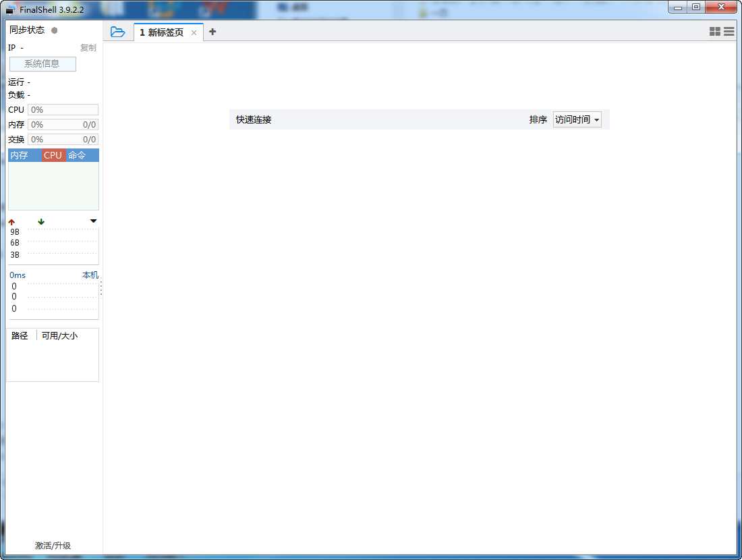Click the CPU usage progress bar
The height and width of the screenshot is (560, 742).
click(x=63, y=109)
